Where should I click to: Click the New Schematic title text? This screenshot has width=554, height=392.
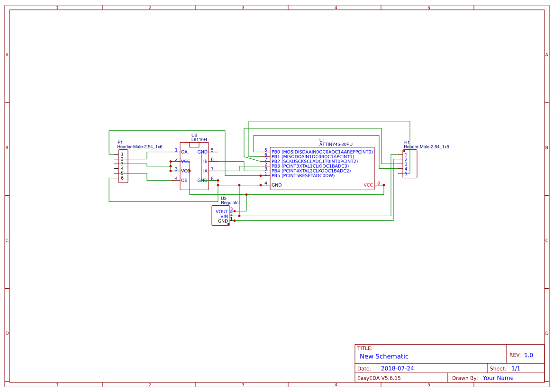[x=384, y=356]
